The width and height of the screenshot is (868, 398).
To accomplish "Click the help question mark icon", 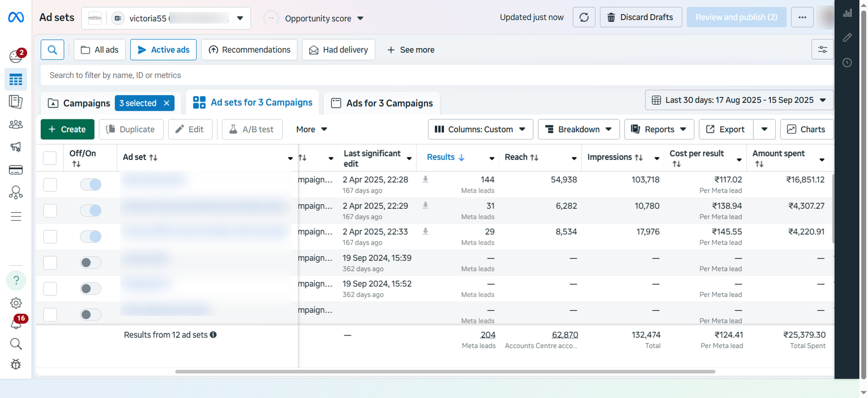I will pos(16,280).
